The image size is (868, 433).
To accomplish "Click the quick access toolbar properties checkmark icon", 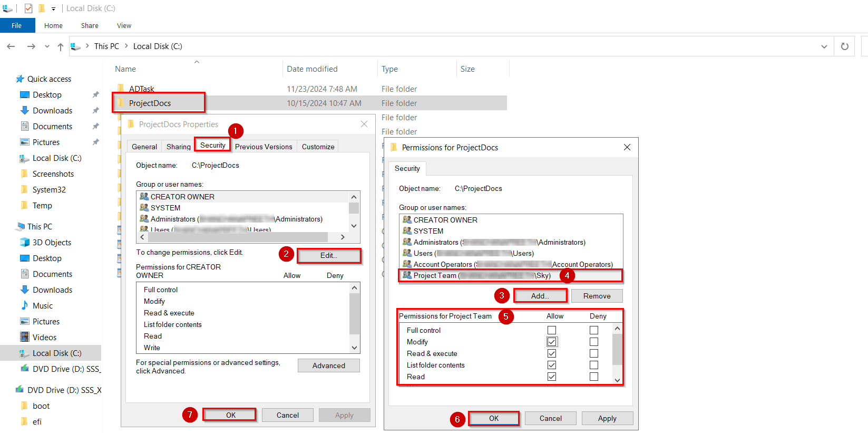I will tap(28, 8).
